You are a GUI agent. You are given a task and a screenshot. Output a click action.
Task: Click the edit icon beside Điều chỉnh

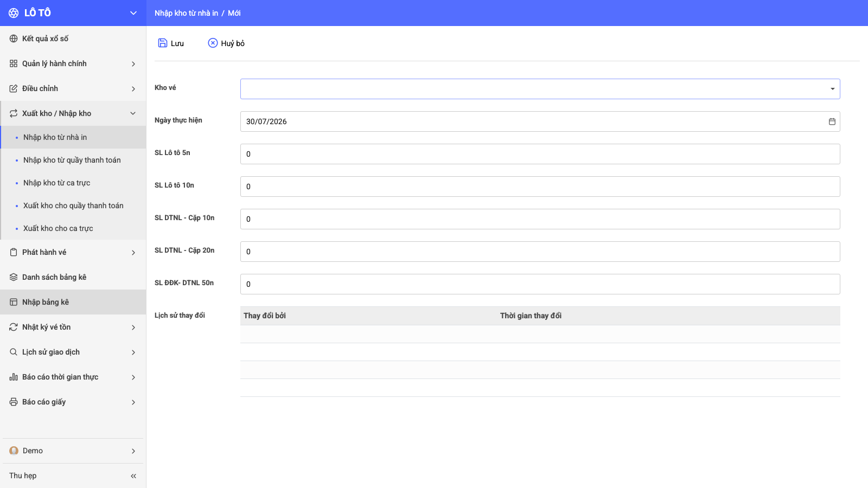click(14, 88)
